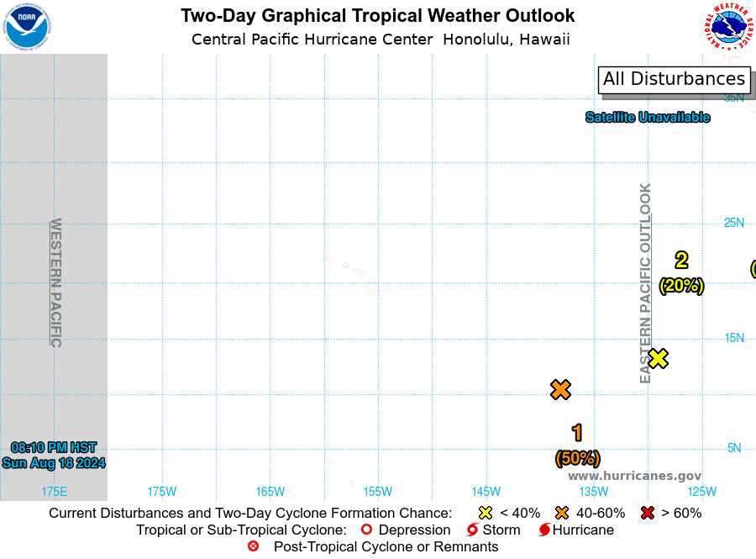Open the Eastern Pacific Outlook label
This screenshot has width=756, height=559.
(x=645, y=283)
